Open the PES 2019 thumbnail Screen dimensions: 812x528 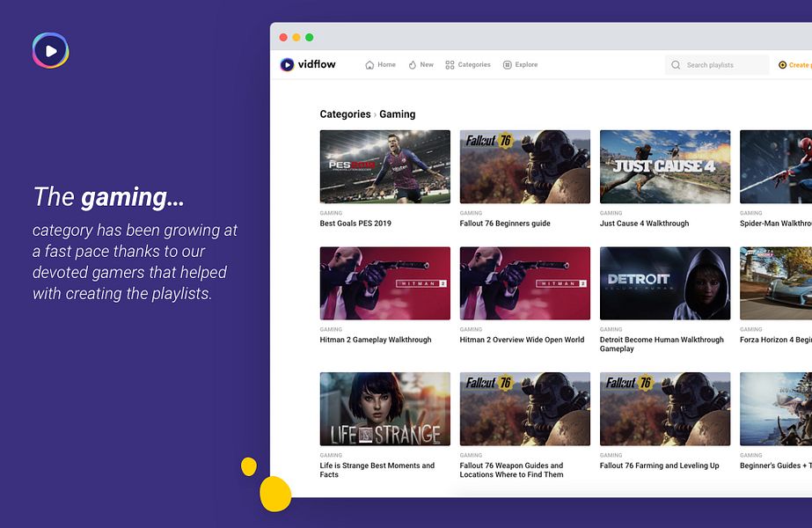(x=385, y=167)
